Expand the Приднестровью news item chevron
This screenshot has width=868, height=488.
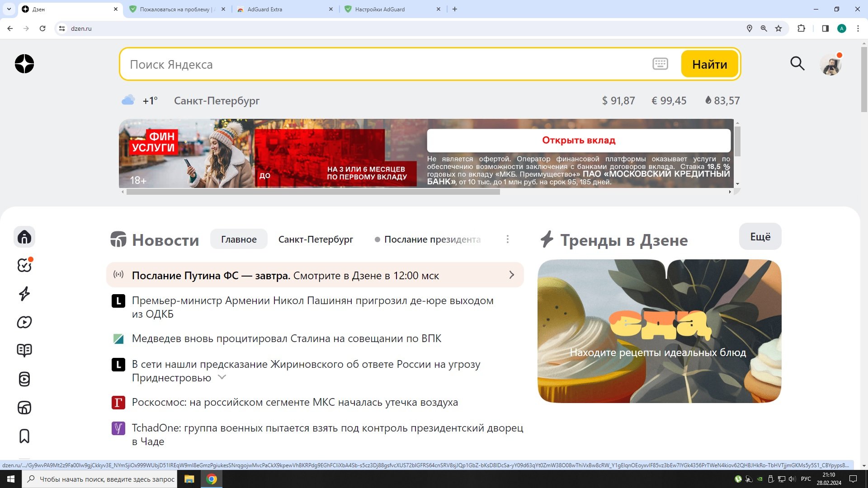[221, 378]
